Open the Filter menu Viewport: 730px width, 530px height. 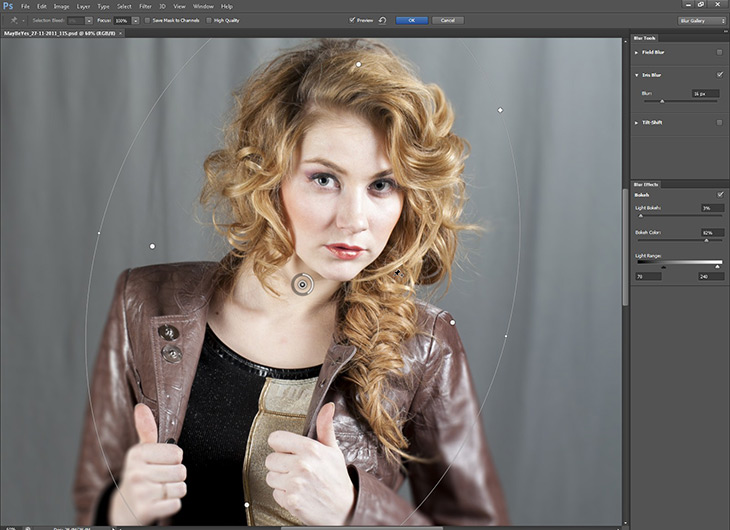pyautogui.click(x=145, y=7)
